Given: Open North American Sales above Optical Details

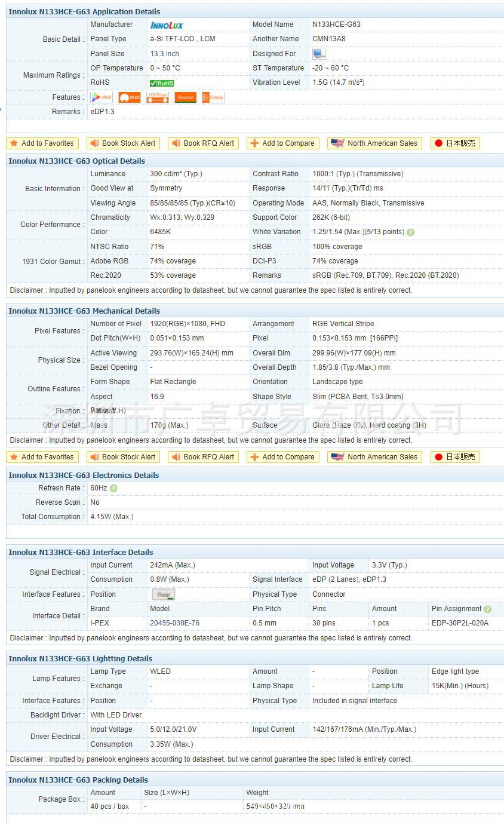Looking at the screenshot, I should [x=375, y=143].
